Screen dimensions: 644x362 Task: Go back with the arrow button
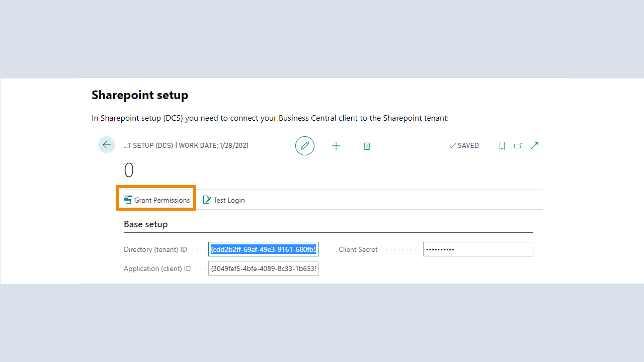107,145
